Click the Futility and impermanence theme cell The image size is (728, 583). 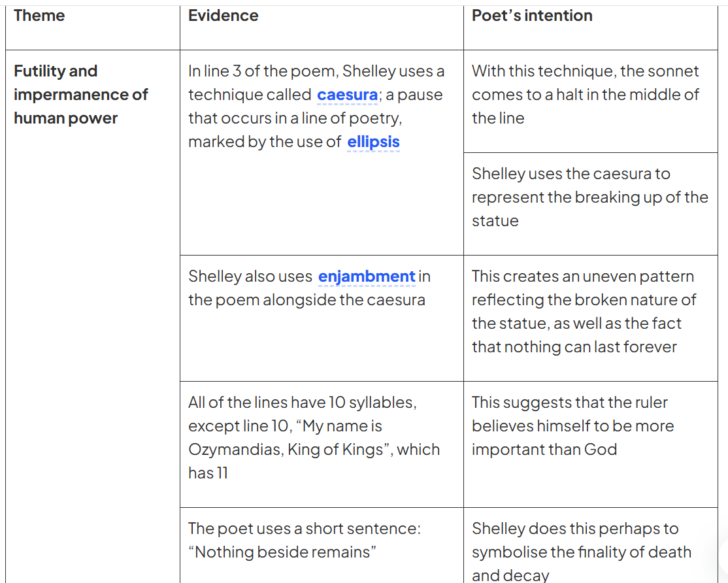92,316
